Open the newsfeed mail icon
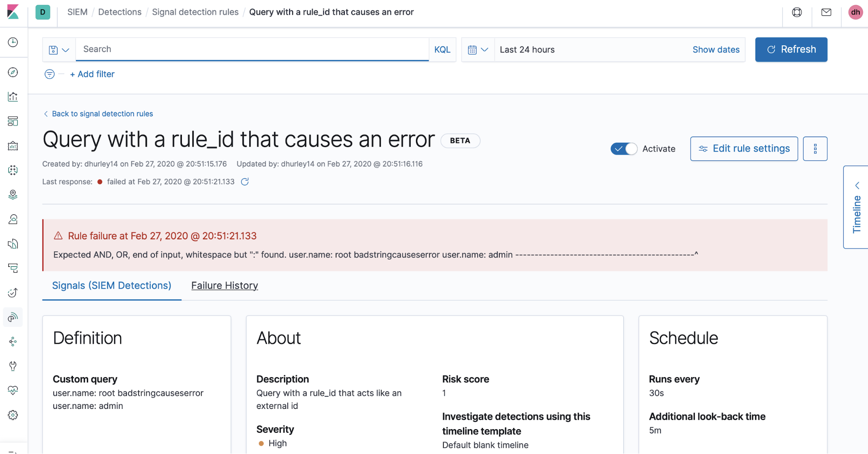Viewport: 868px width, 454px height. click(826, 12)
